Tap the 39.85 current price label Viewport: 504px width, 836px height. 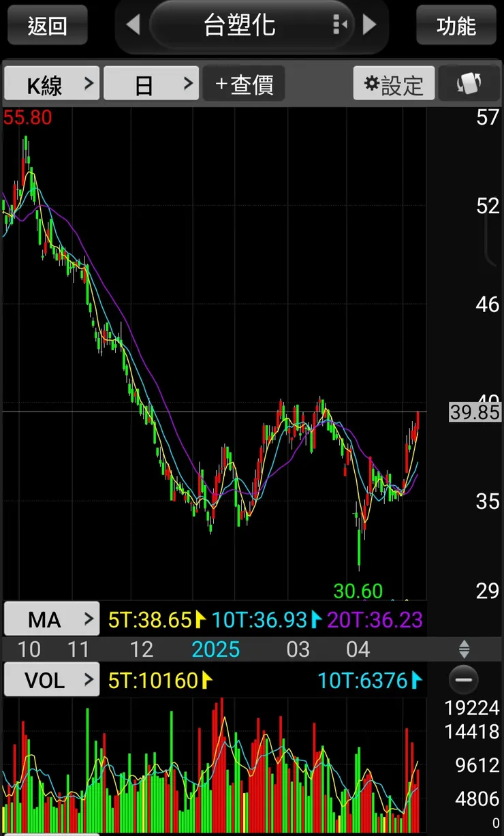(x=475, y=412)
